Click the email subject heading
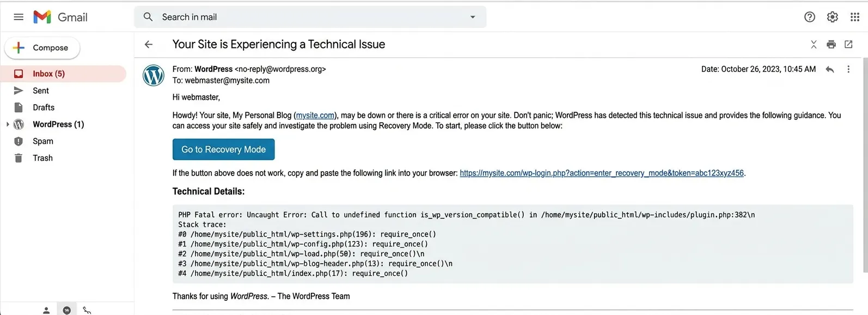The image size is (868, 315). pyautogui.click(x=279, y=44)
